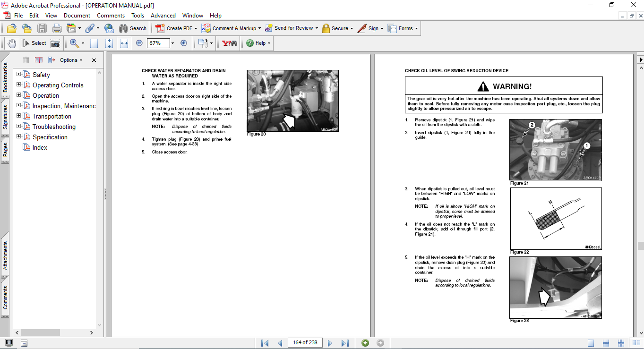The height and width of the screenshot is (349, 644).
Task: Expand the Safety bookmark
Action: coord(19,75)
